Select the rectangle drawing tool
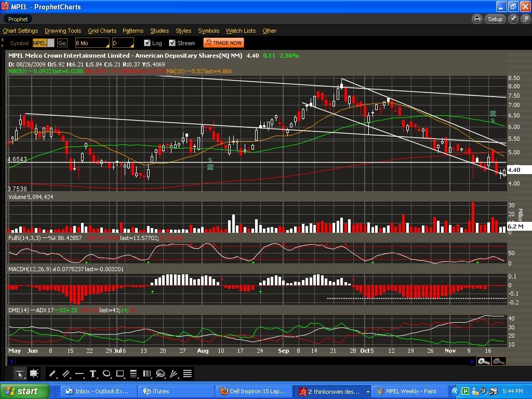 point(120,374)
